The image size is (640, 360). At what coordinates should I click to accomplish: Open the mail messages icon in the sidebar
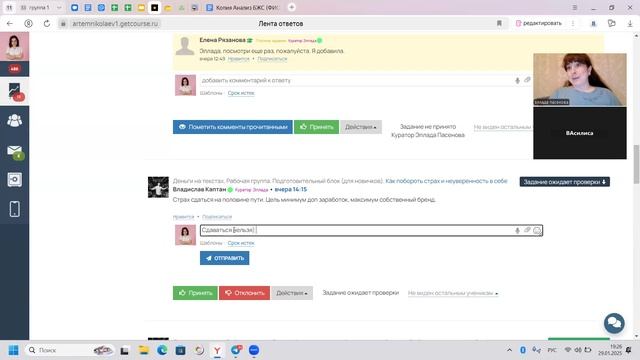14,151
